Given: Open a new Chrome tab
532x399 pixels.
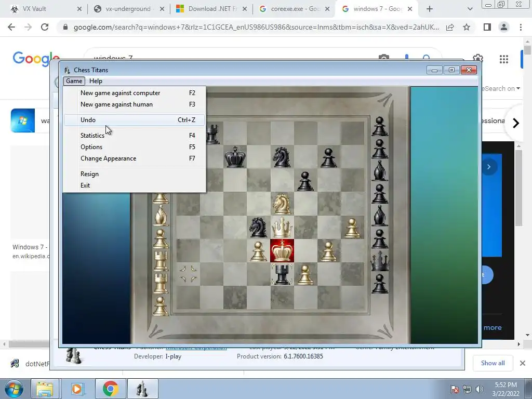Looking at the screenshot, I should [x=430, y=9].
